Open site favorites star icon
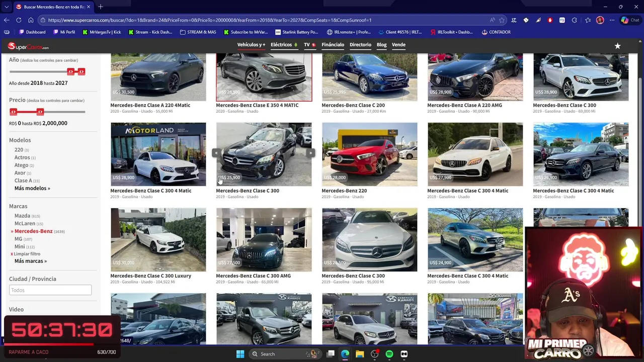The height and width of the screenshot is (362, 644). 617,46
